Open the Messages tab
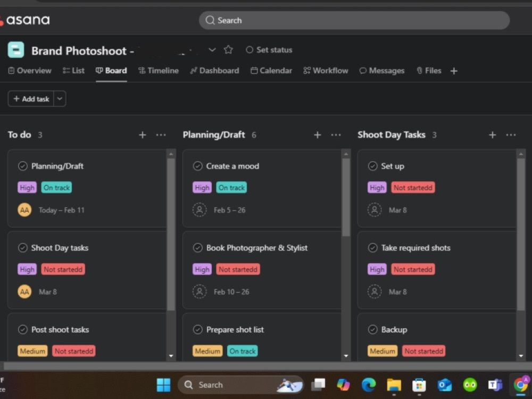 click(x=382, y=71)
